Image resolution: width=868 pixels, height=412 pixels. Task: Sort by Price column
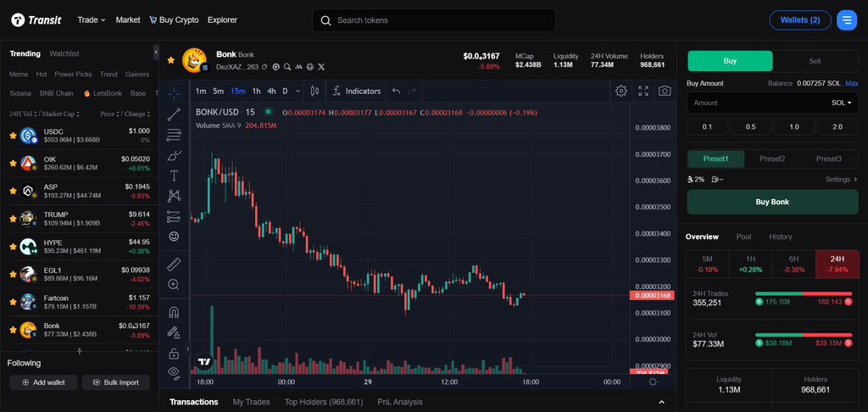pyautogui.click(x=109, y=114)
